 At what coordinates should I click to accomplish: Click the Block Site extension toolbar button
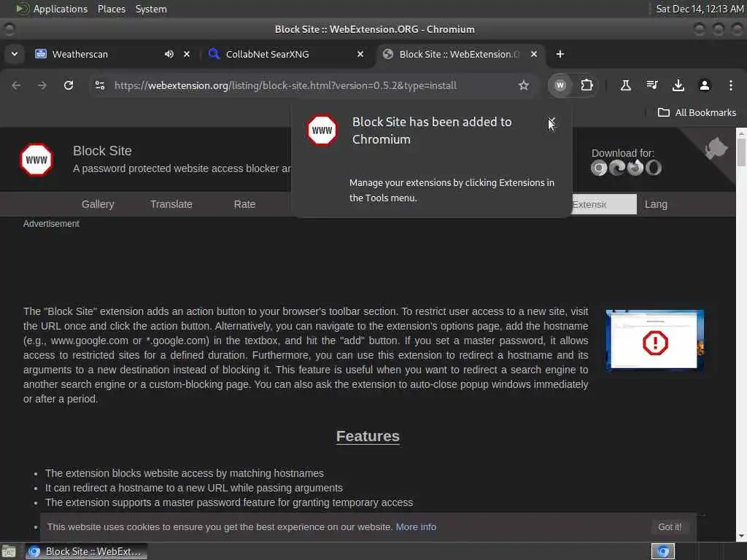point(560,85)
